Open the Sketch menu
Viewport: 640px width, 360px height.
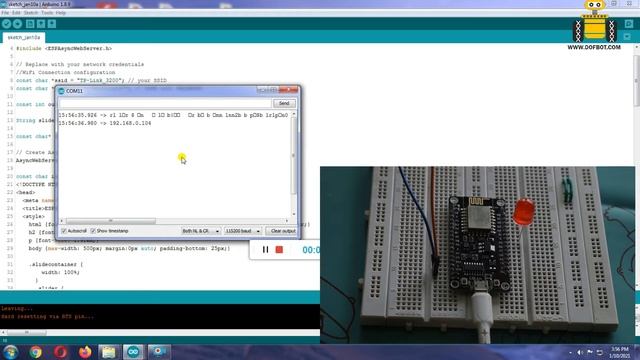[x=31, y=13]
